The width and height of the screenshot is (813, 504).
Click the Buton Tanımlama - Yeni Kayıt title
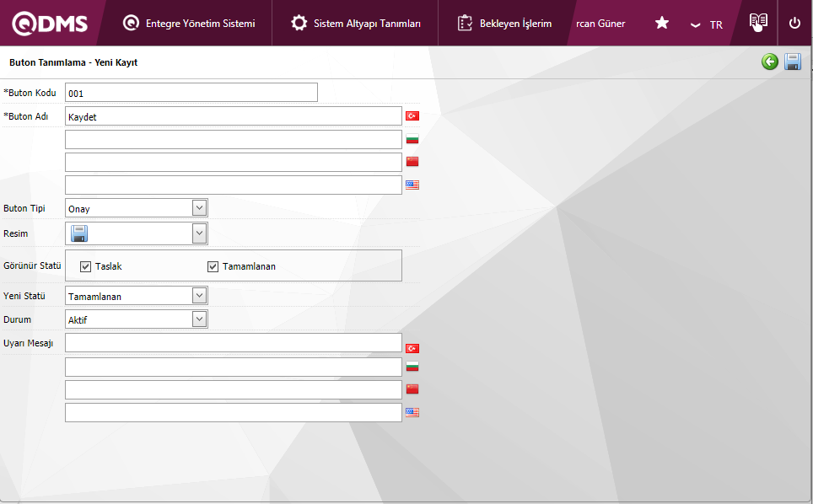click(73, 62)
